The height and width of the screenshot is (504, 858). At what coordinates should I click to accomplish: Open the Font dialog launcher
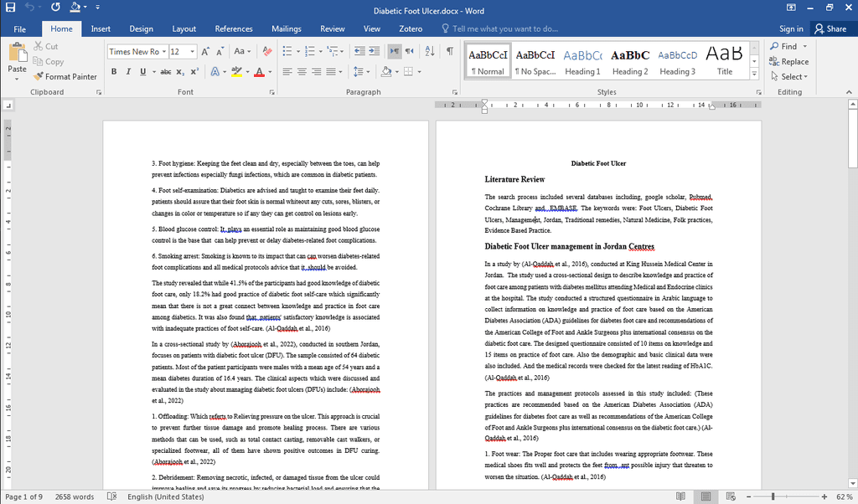[272, 92]
